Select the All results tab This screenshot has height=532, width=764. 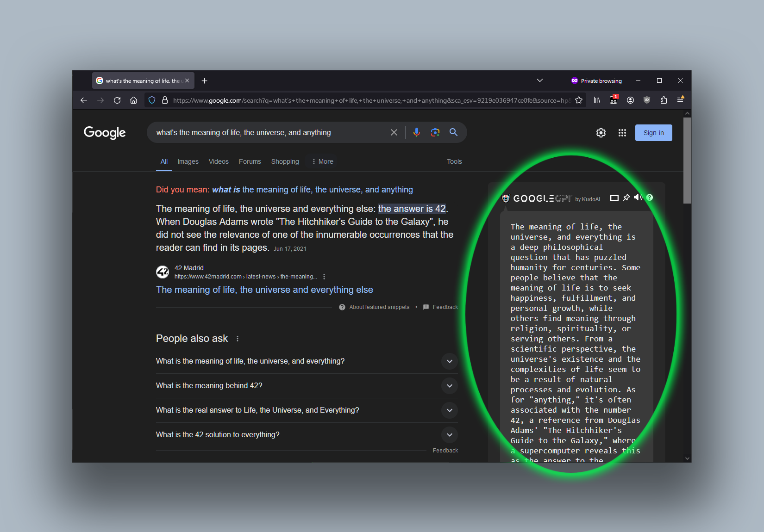(164, 161)
